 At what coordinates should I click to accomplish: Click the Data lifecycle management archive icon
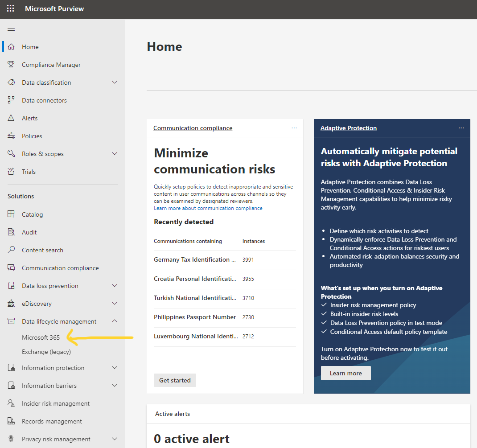(x=11, y=321)
